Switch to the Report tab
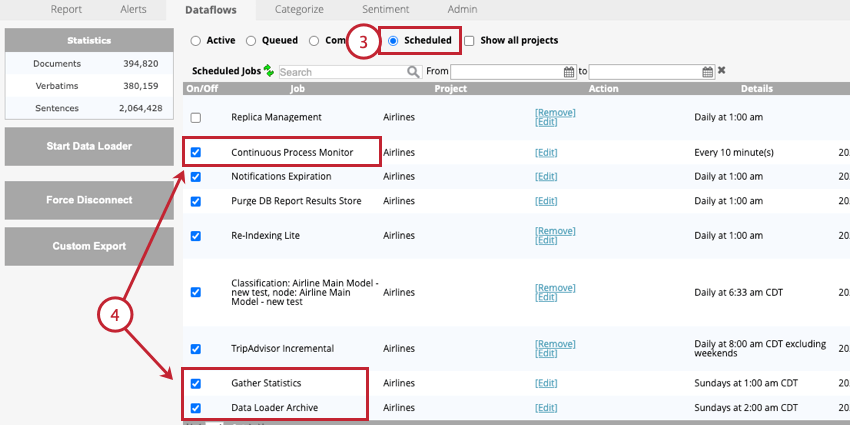Viewport: 850px width, 425px height. coord(66,9)
